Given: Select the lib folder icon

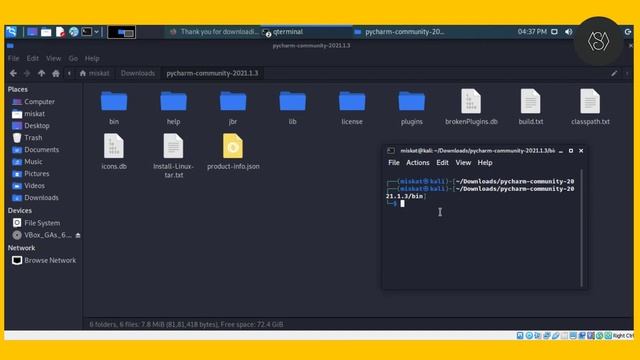Looking at the screenshot, I should point(293,102).
